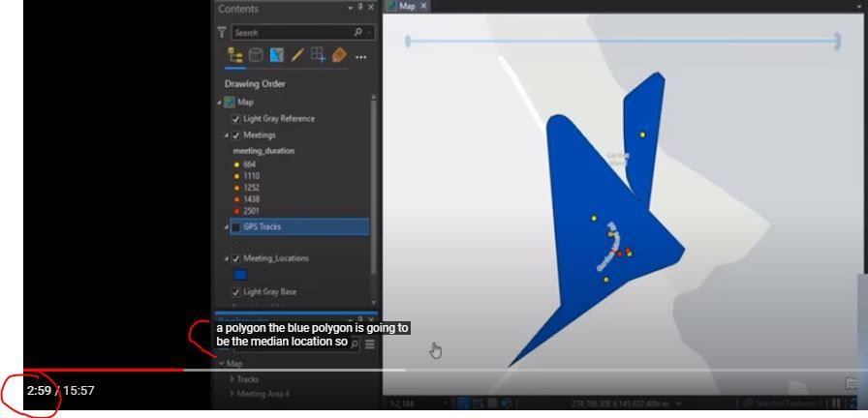This screenshot has width=868, height=418.
Task: Close the Map view tab
Action: pos(423,6)
